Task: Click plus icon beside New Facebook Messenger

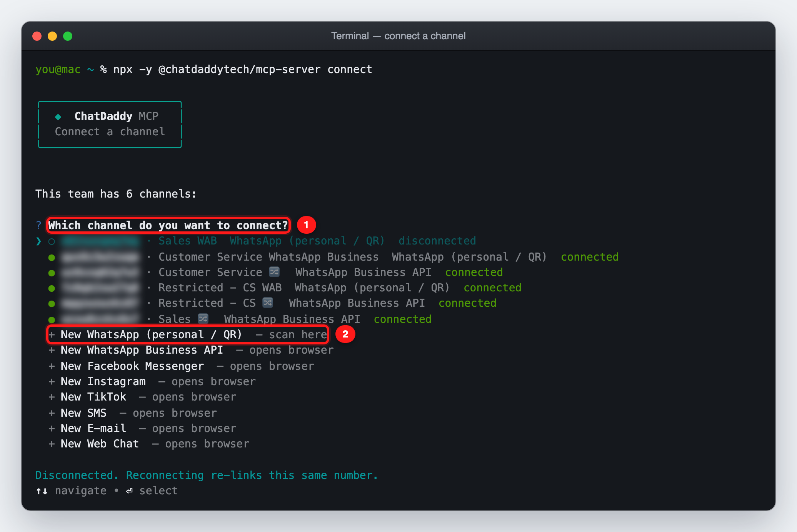Action: 52,366
